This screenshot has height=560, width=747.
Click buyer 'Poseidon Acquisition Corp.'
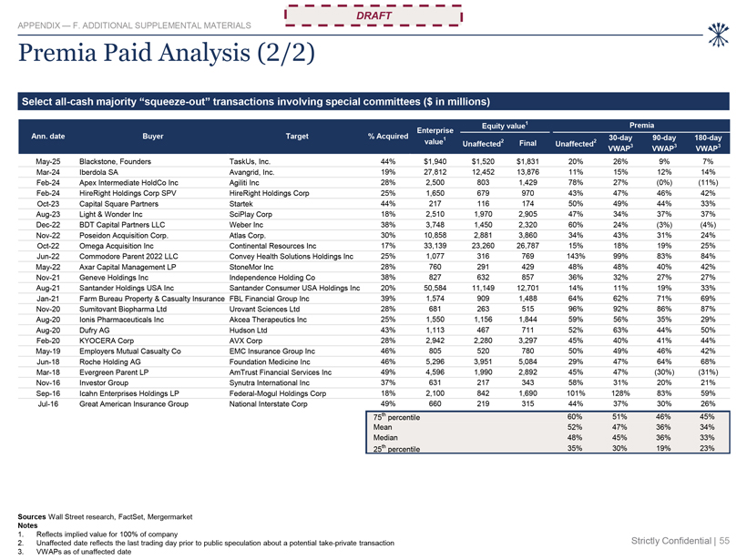pyautogui.click(x=123, y=235)
